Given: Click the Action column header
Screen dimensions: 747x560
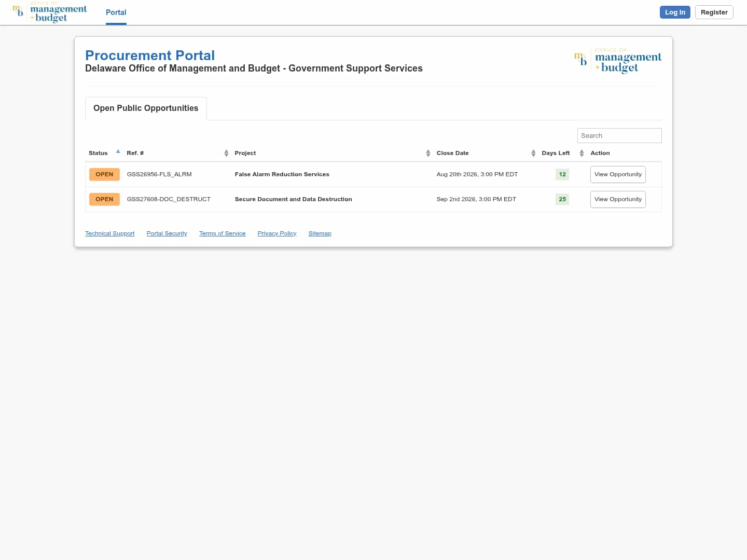Looking at the screenshot, I should pyautogui.click(x=600, y=153).
